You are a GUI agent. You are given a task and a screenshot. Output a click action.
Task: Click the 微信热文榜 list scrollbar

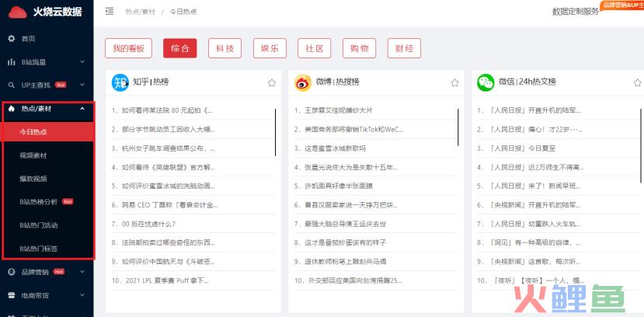[x=641, y=146]
